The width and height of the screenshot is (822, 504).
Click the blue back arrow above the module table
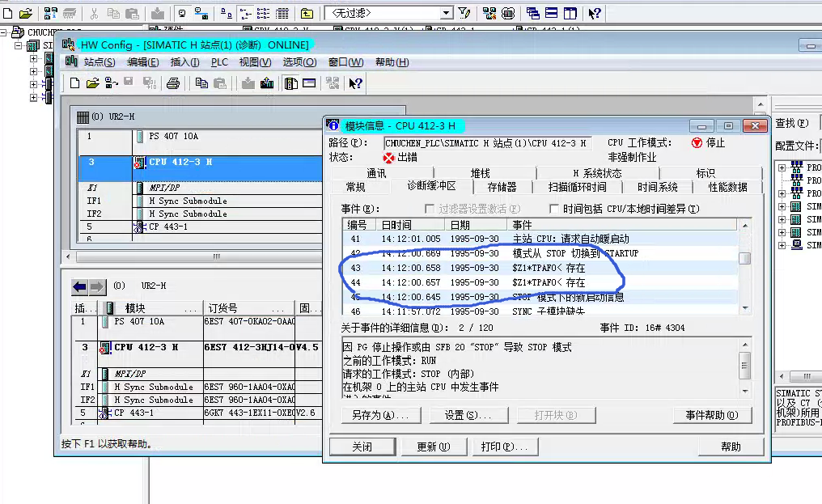79,286
